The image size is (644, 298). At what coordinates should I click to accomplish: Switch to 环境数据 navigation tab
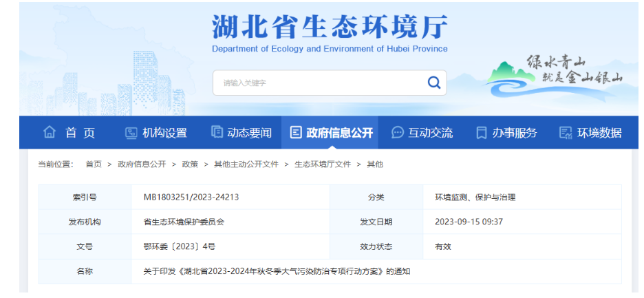(599, 133)
